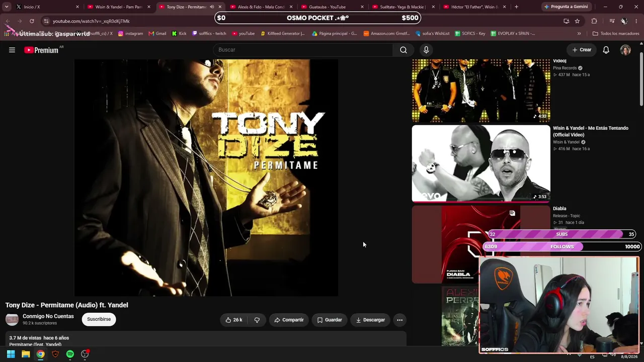Open Google Chrome from the taskbar
This screenshot has width=644, height=362.
tap(40, 354)
